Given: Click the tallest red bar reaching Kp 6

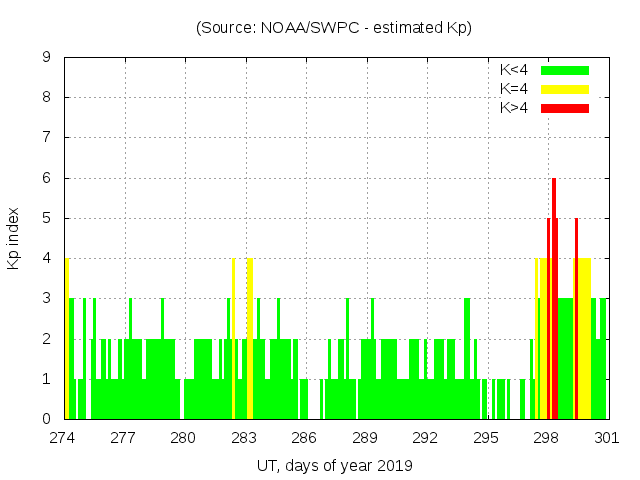Looking at the screenshot, I should tap(554, 300).
